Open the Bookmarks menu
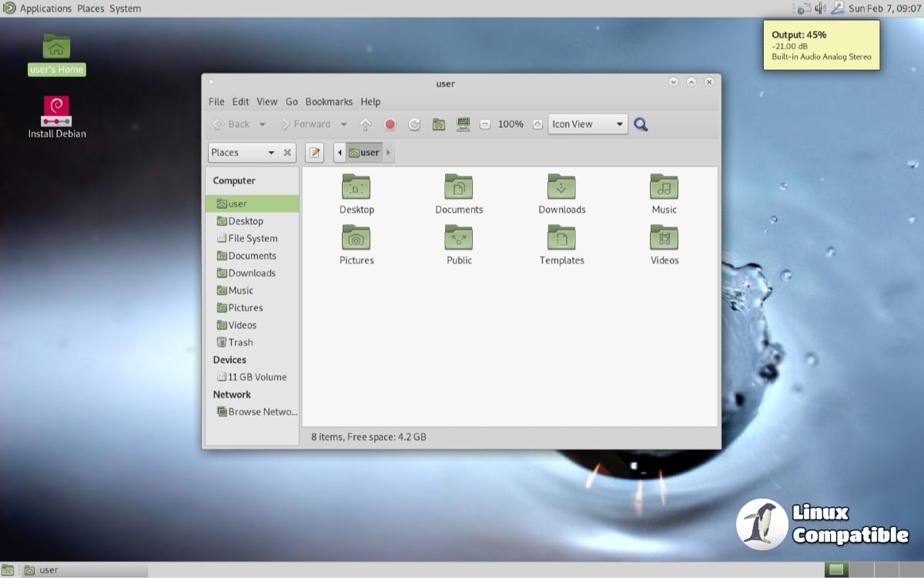Viewport: 924px width, 578px height. pyautogui.click(x=329, y=102)
